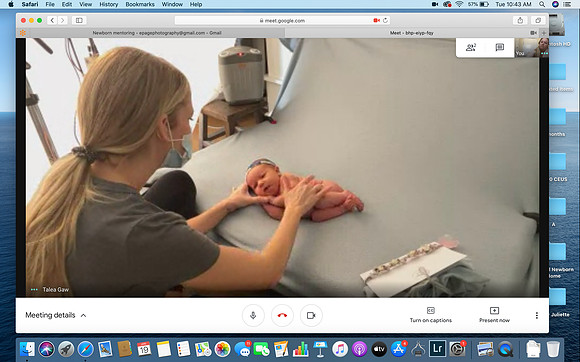The width and height of the screenshot is (580, 362).
Task: Reload the page in Safari
Action: tap(385, 20)
